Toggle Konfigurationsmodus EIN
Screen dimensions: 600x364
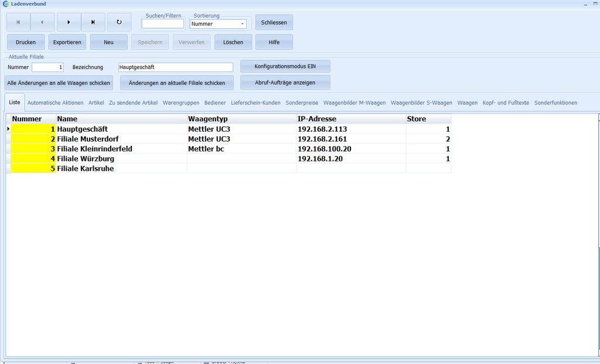click(285, 66)
